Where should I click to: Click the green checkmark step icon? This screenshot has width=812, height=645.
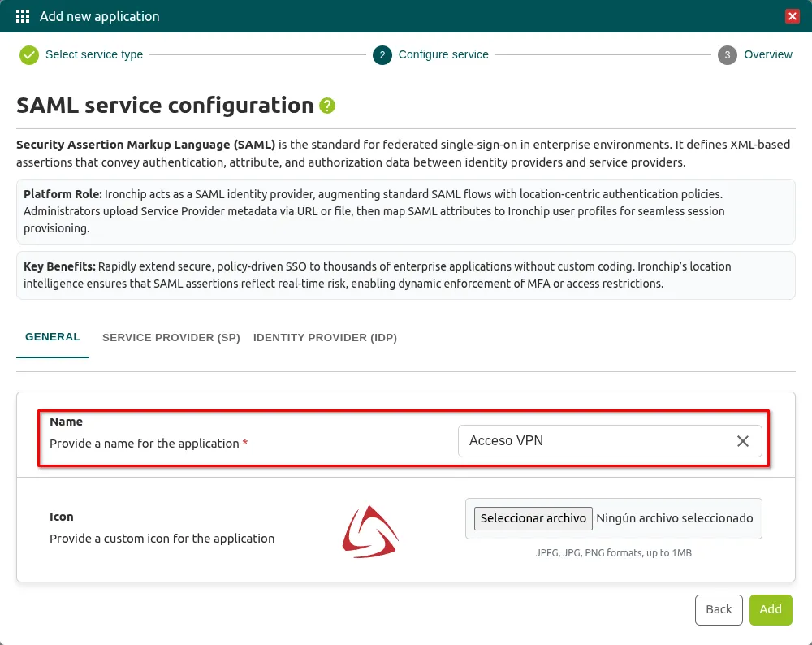tap(29, 55)
